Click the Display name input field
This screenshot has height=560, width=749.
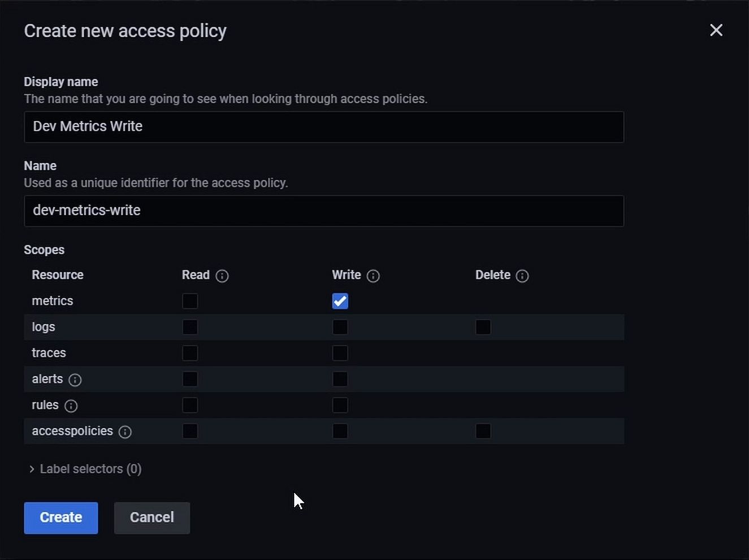pos(324,127)
